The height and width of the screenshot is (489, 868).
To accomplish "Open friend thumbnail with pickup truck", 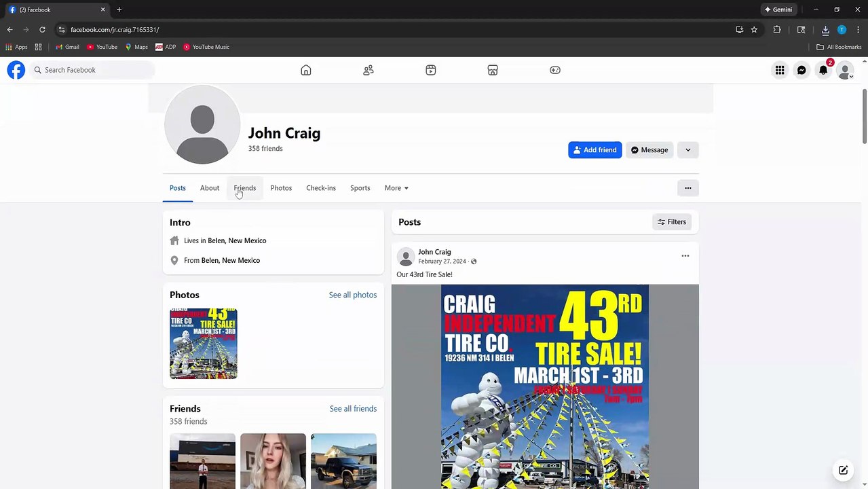I will 343,461.
